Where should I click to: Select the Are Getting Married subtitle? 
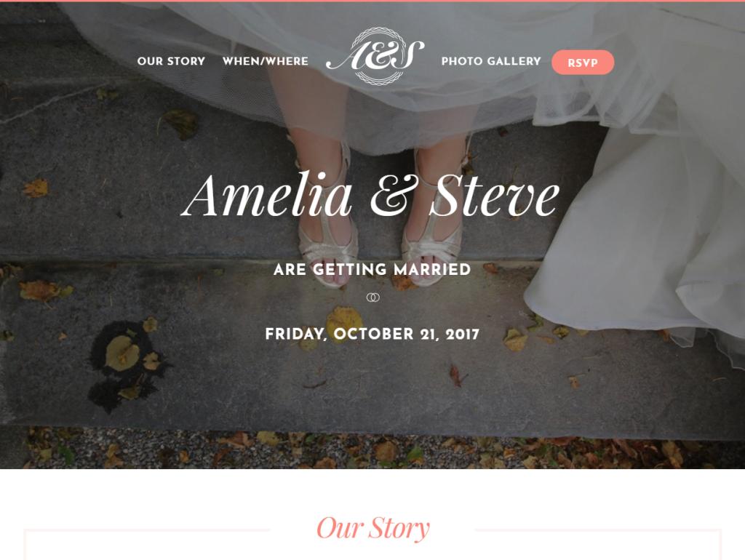(372, 270)
